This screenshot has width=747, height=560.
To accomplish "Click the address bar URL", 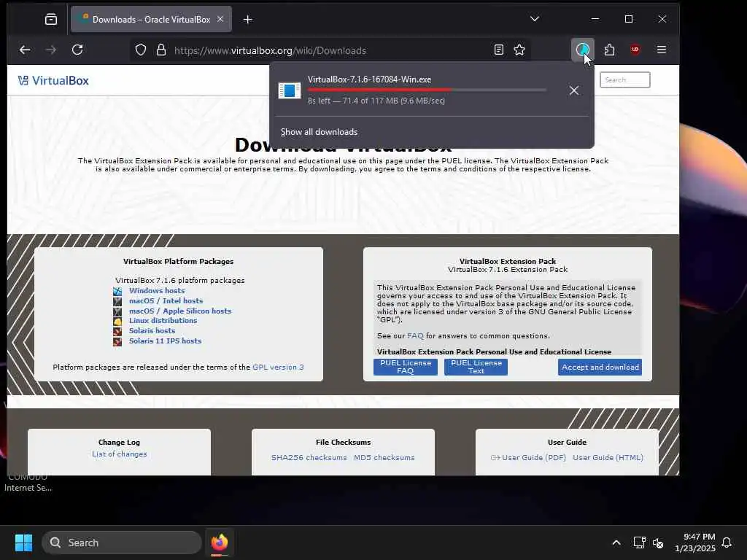I will click(270, 50).
